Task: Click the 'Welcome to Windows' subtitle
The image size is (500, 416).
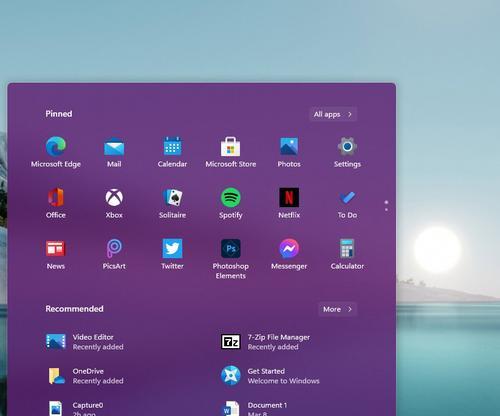Action: tap(283, 381)
